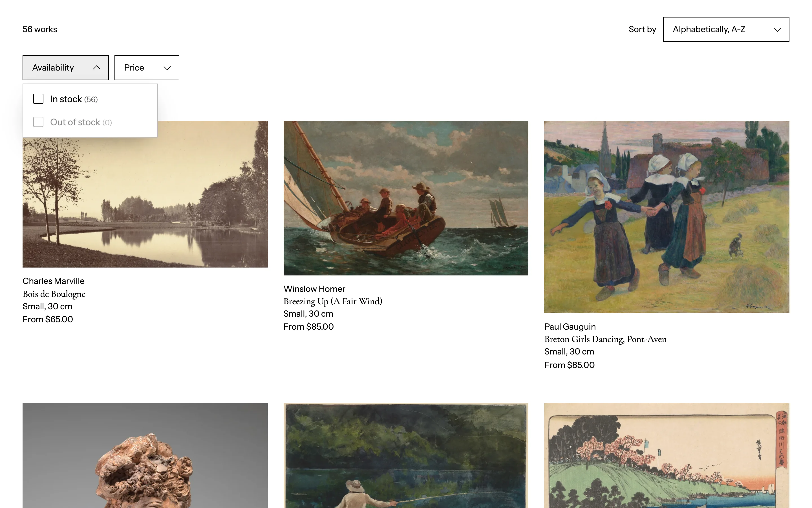Click the 56 works count text

point(39,29)
